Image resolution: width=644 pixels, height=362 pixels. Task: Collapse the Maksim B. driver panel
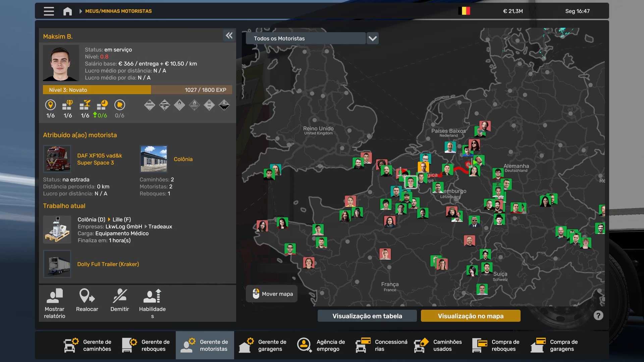pos(229,36)
